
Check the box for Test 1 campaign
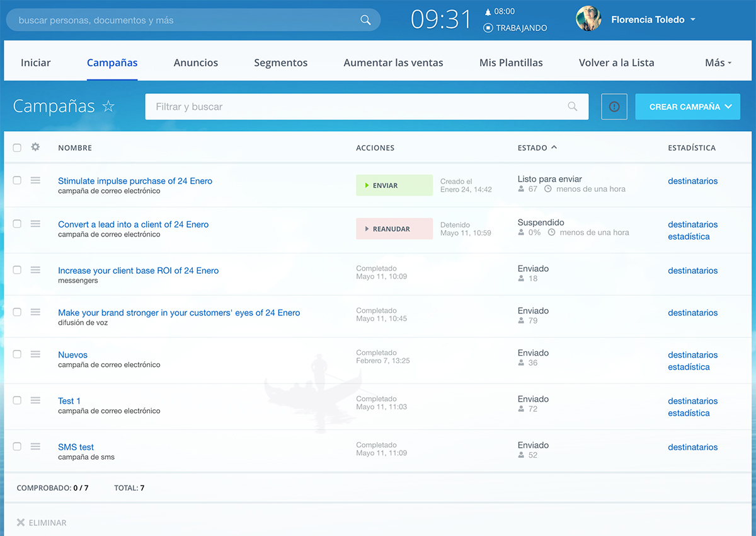17,400
